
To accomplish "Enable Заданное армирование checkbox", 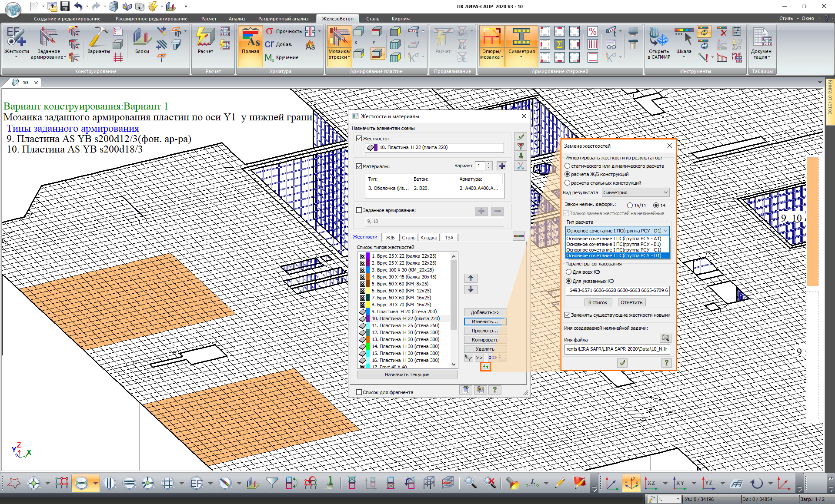I will pyautogui.click(x=359, y=210).
